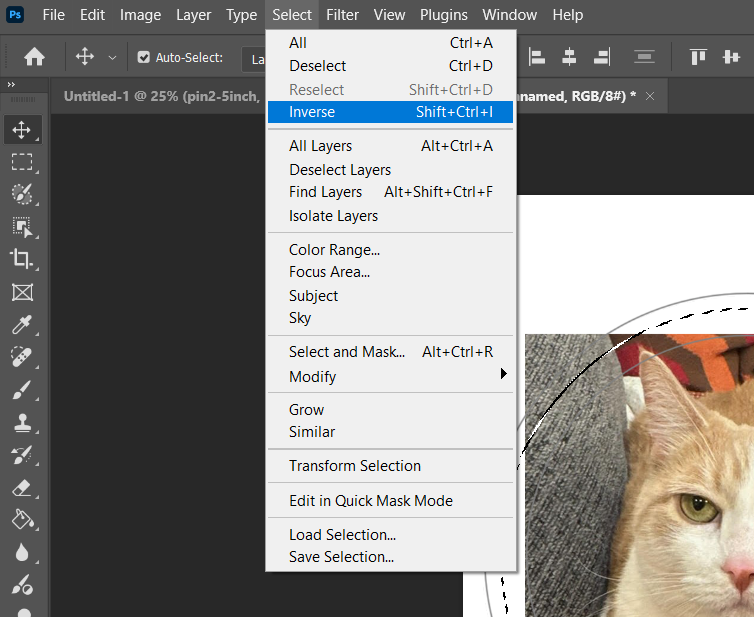Open Color Range dialog

coord(390,250)
